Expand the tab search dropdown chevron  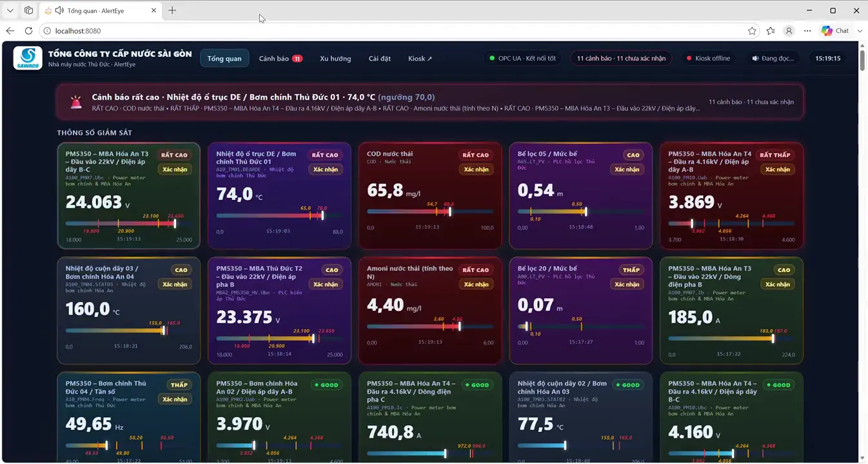(x=10, y=10)
